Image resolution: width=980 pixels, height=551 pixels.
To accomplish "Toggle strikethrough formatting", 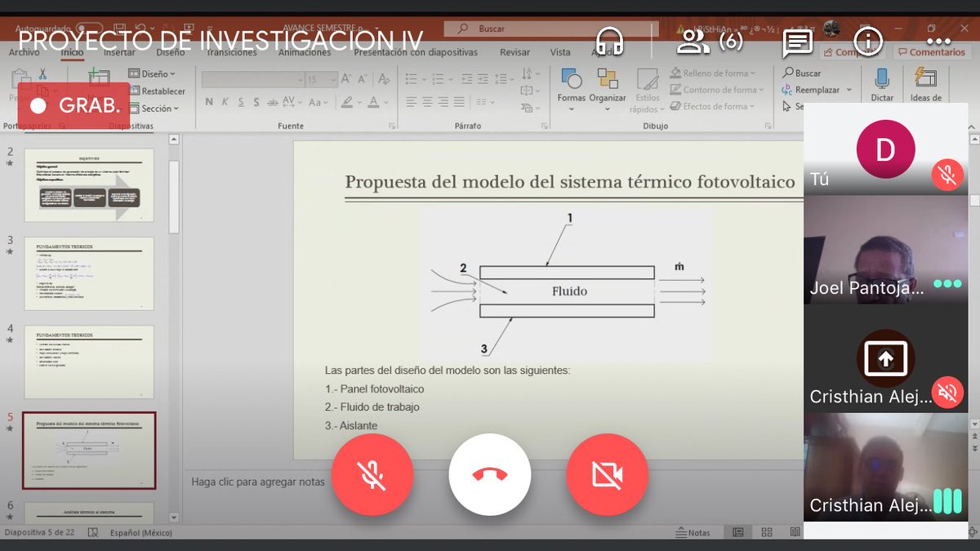I will pyautogui.click(x=272, y=102).
